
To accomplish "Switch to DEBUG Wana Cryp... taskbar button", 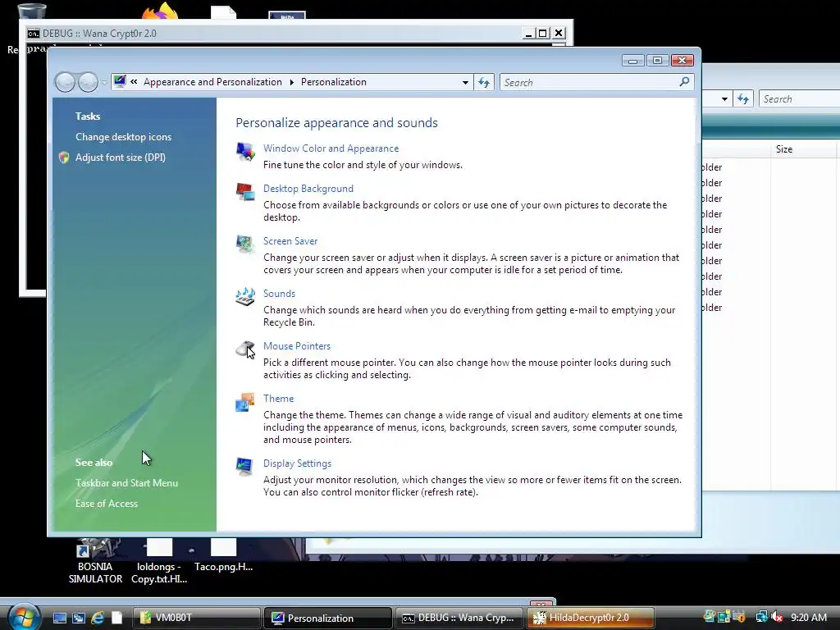I will pyautogui.click(x=459, y=618).
